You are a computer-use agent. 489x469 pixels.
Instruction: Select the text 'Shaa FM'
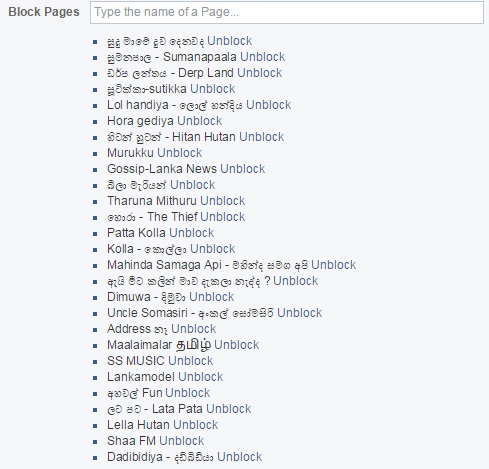pos(131,441)
